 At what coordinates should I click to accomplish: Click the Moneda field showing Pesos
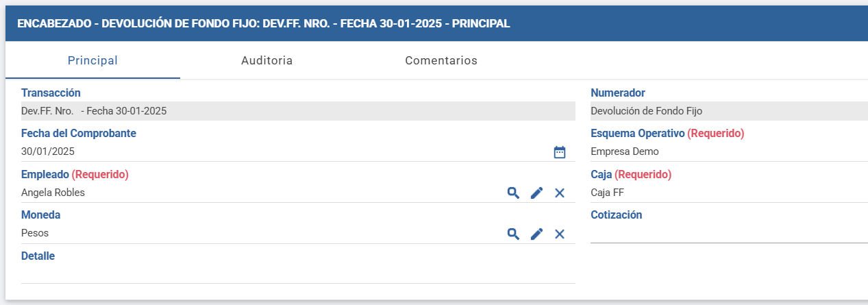click(x=260, y=233)
